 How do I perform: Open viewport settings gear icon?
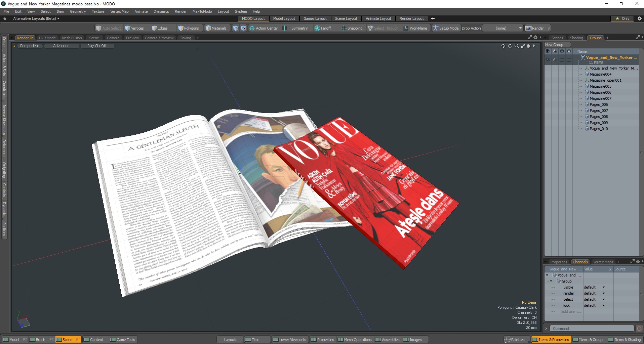click(x=529, y=46)
